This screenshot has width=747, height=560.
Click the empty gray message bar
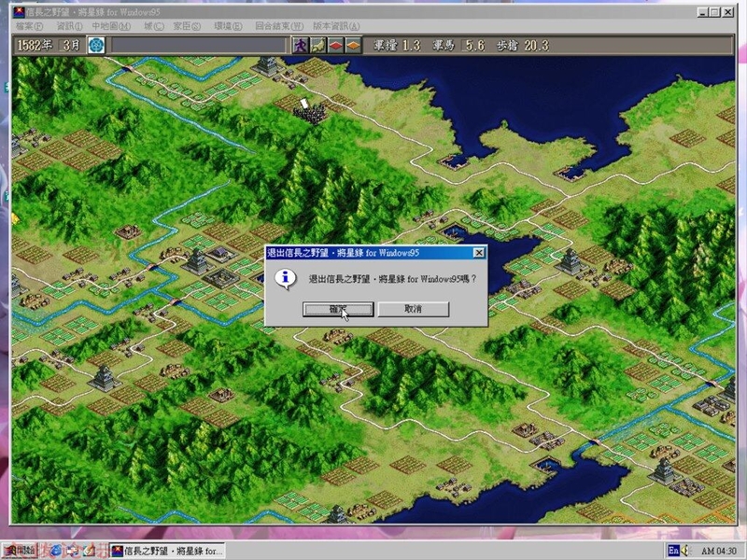pos(198,46)
